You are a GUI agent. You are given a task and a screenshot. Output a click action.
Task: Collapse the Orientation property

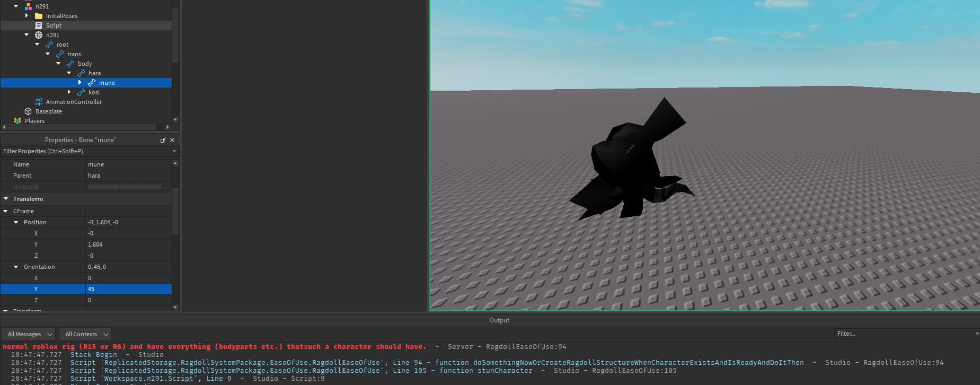coord(16,267)
